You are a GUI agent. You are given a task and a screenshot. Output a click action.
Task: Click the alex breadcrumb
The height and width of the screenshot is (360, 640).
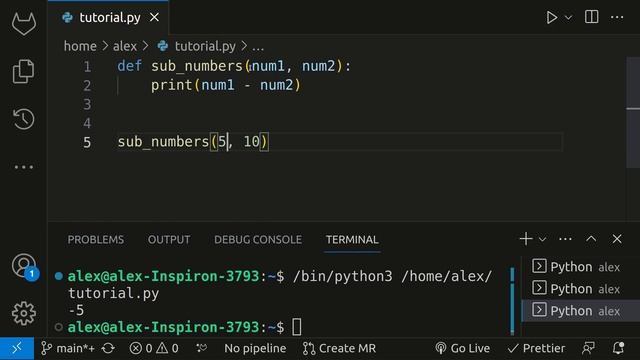pos(125,46)
